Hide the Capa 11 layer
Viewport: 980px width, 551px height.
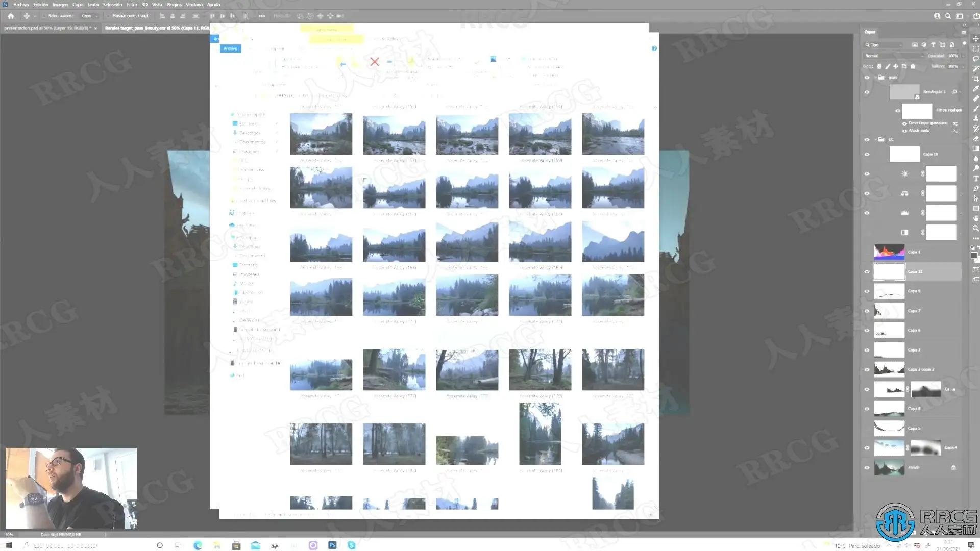pos(867,271)
